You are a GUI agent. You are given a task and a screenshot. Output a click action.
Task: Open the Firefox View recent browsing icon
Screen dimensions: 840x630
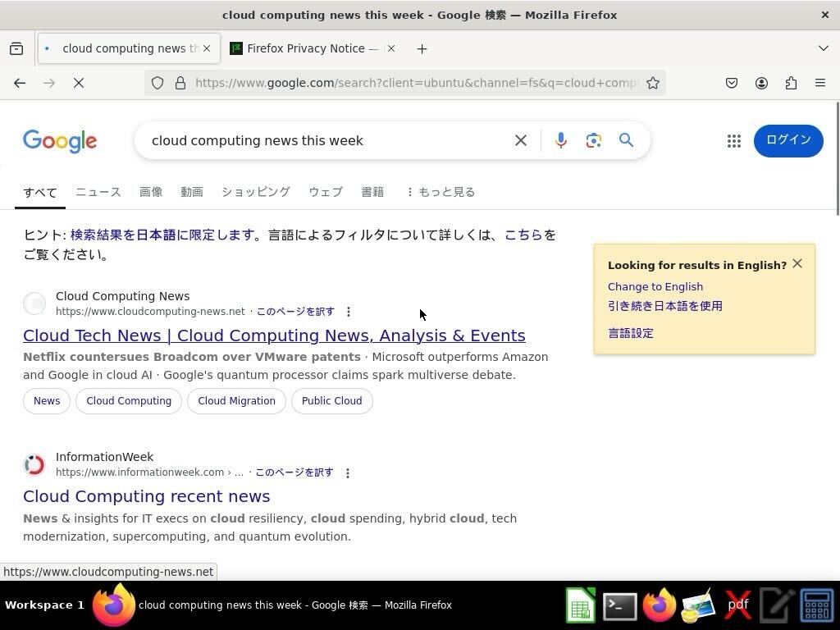click(x=16, y=48)
